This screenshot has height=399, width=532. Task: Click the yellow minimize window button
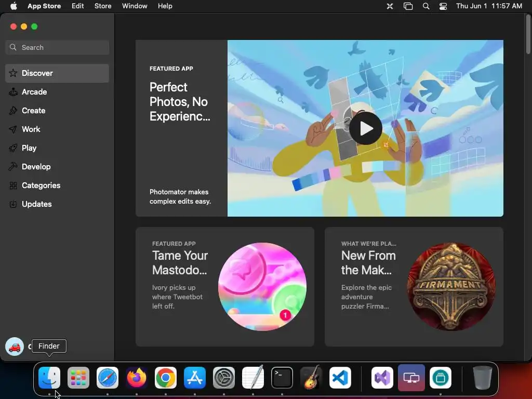click(24, 26)
